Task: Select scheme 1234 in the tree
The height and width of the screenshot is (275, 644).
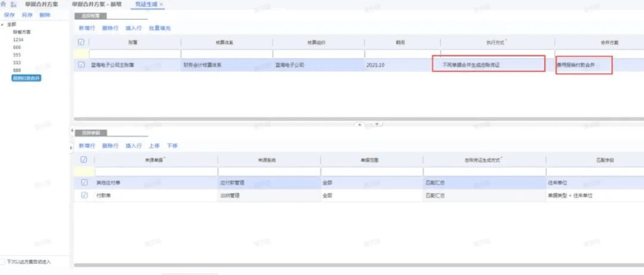Action: [18, 39]
